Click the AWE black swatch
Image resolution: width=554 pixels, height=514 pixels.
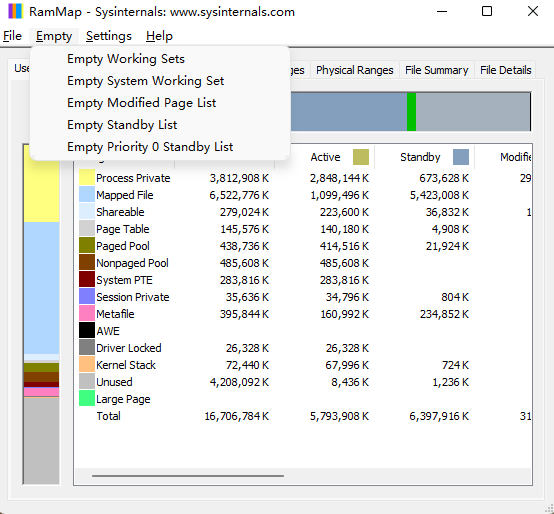click(87, 331)
